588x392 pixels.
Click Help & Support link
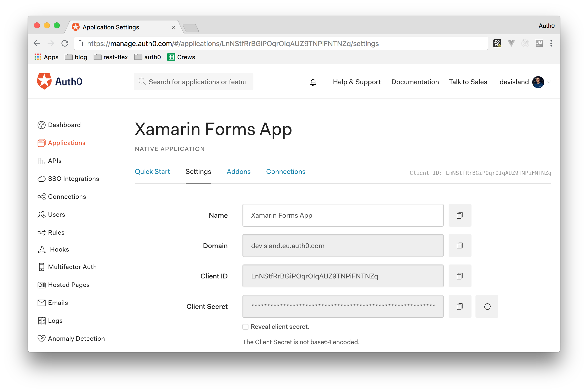coord(356,82)
